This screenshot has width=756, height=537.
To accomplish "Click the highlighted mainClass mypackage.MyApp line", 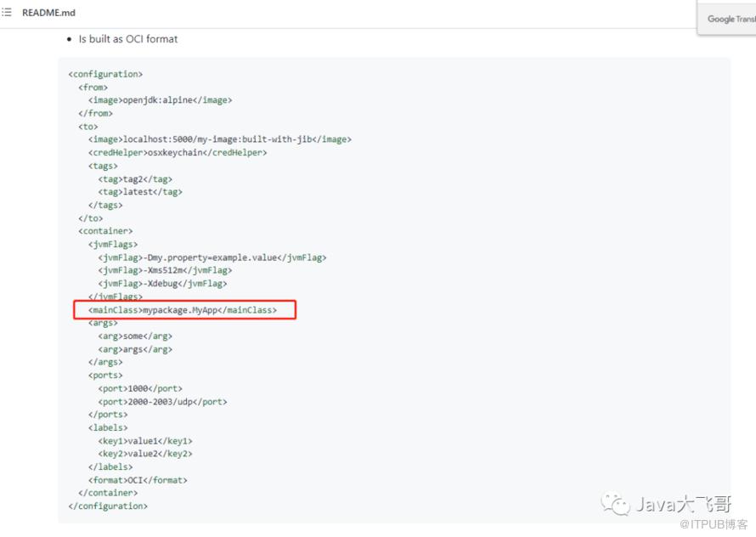I will coord(183,310).
